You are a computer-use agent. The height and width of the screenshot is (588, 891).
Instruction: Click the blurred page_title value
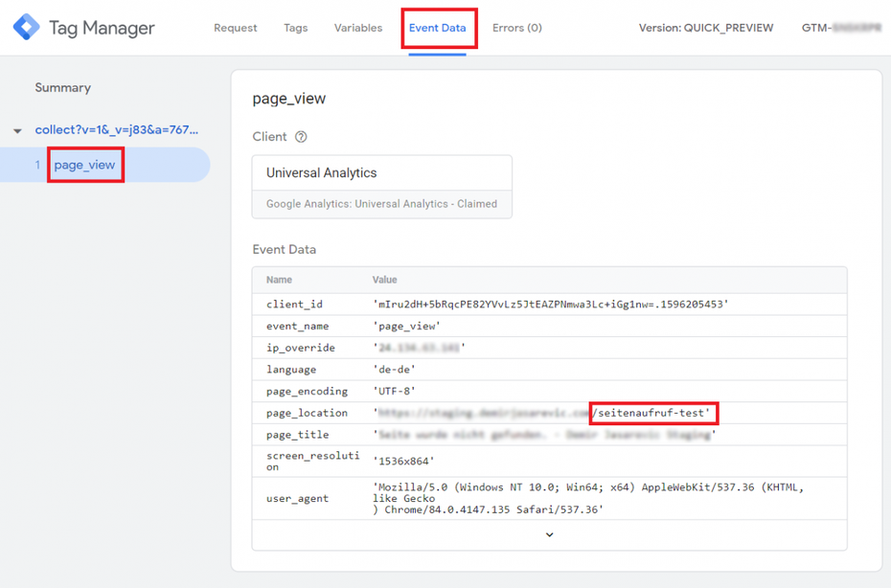click(x=544, y=435)
